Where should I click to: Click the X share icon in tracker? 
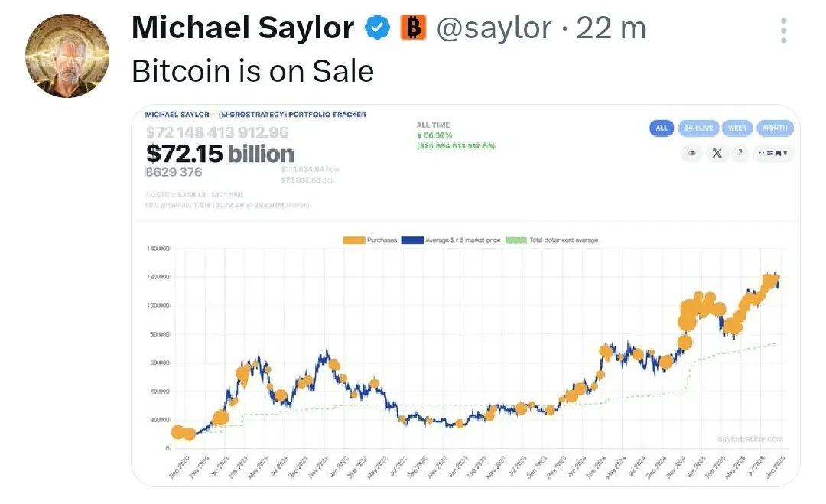tap(717, 153)
